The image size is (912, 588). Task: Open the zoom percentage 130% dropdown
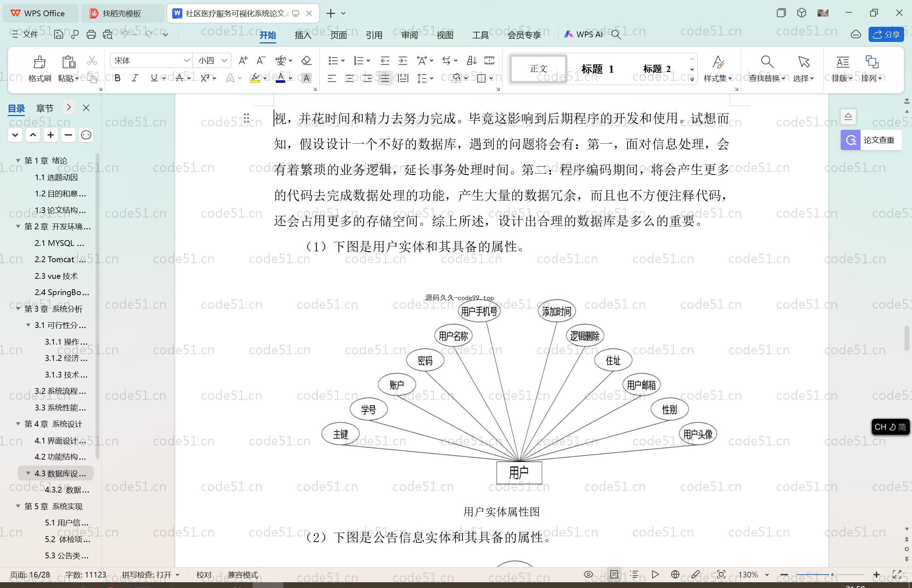pos(767,575)
